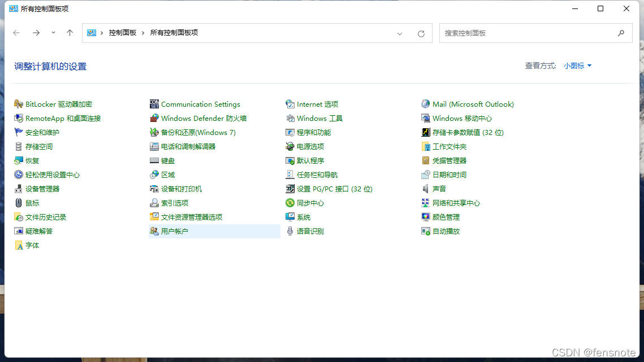Open 程序和功能 icon

[290, 132]
